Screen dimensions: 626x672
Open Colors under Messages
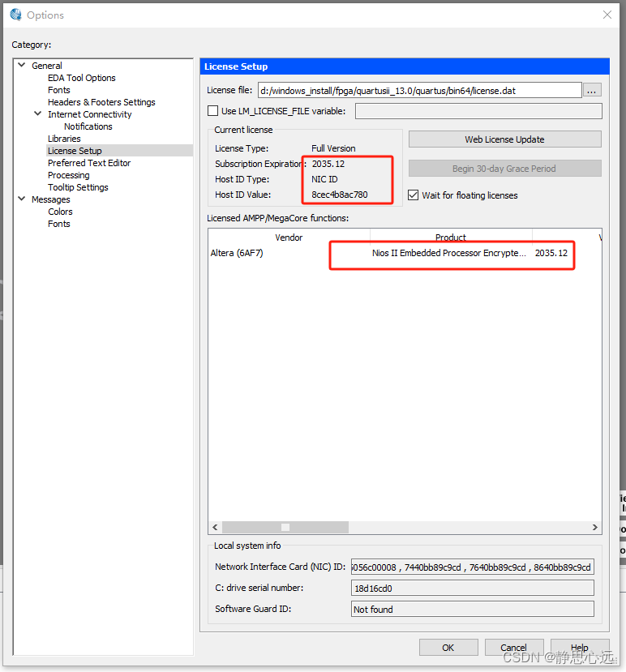(x=60, y=212)
